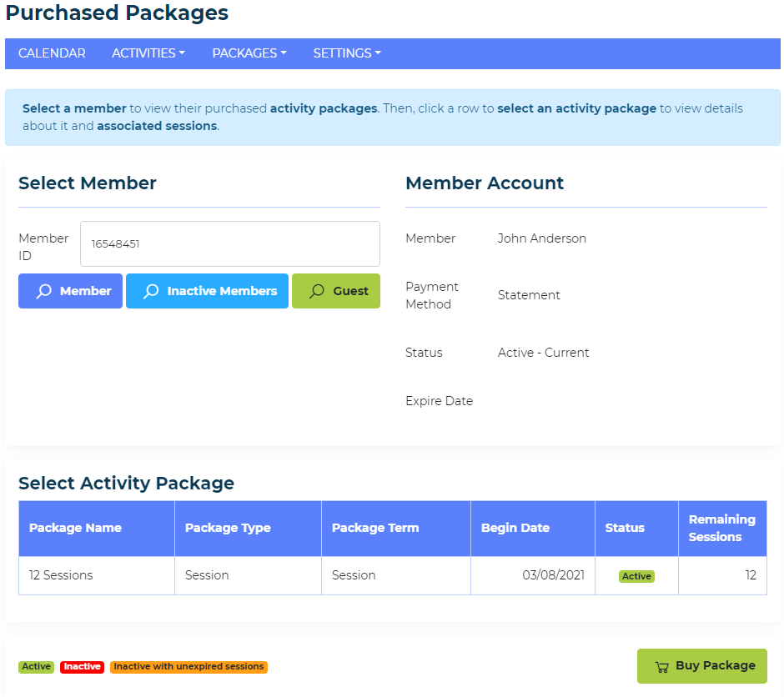Click 'Inactive with unexpired sessions' legend badge
This screenshot has width=784, height=697.
[189, 666]
